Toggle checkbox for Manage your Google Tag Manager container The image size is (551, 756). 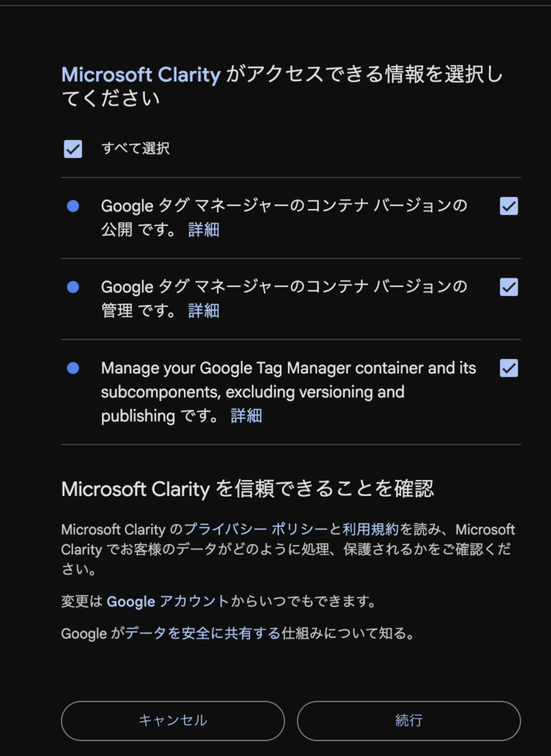click(x=509, y=368)
